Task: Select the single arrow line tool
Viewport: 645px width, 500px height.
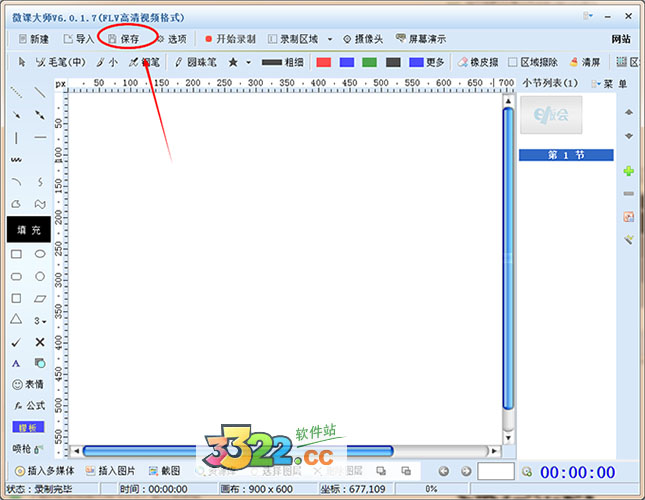Action: coord(16,115)
